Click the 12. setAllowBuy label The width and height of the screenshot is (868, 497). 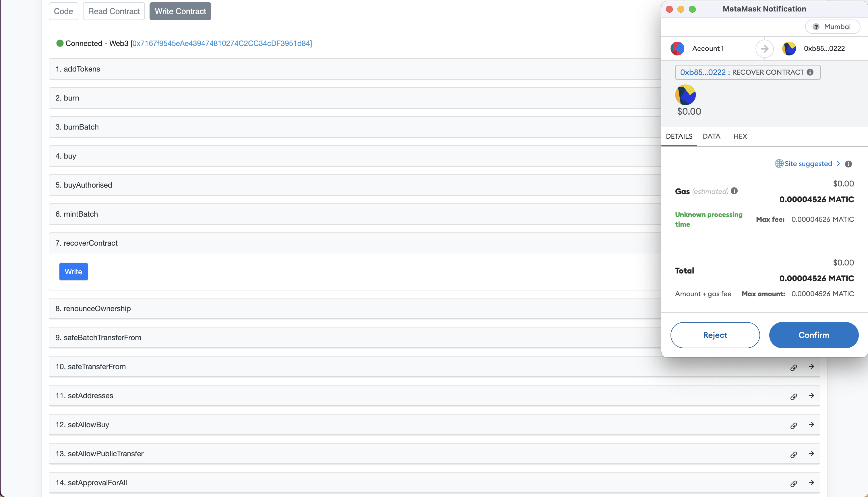pos(82,425)
